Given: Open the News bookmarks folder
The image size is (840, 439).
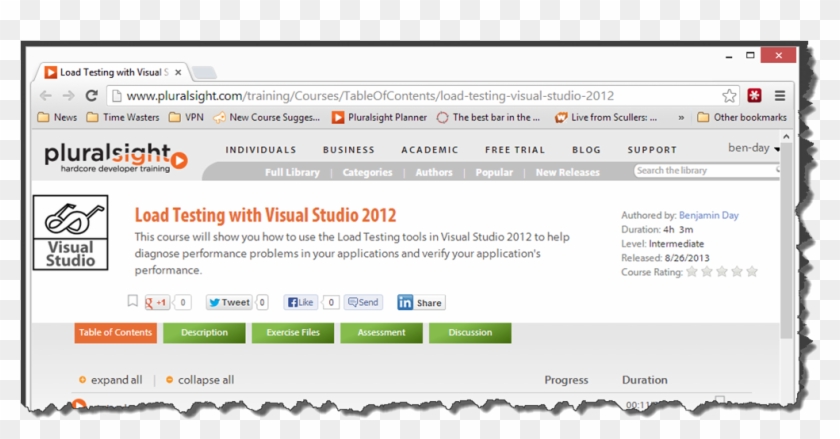Looking at the screenshot, I should pos(57,117).
